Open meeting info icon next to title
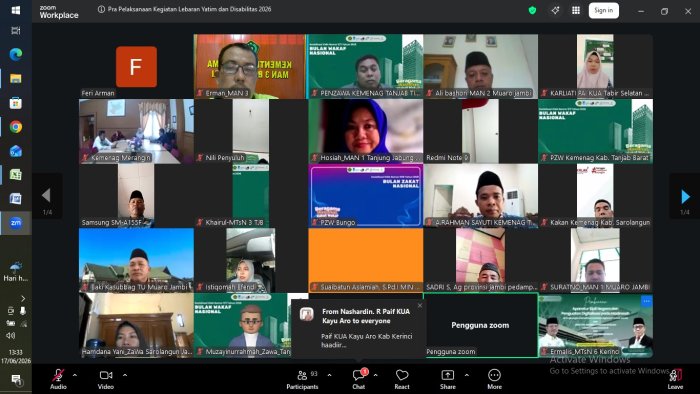The image size is (700, 394). [101, 9]
